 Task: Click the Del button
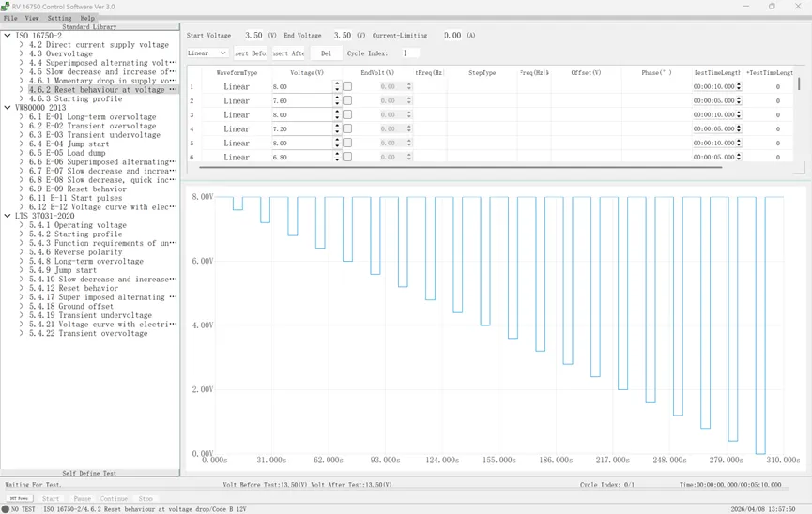point(326,53)
